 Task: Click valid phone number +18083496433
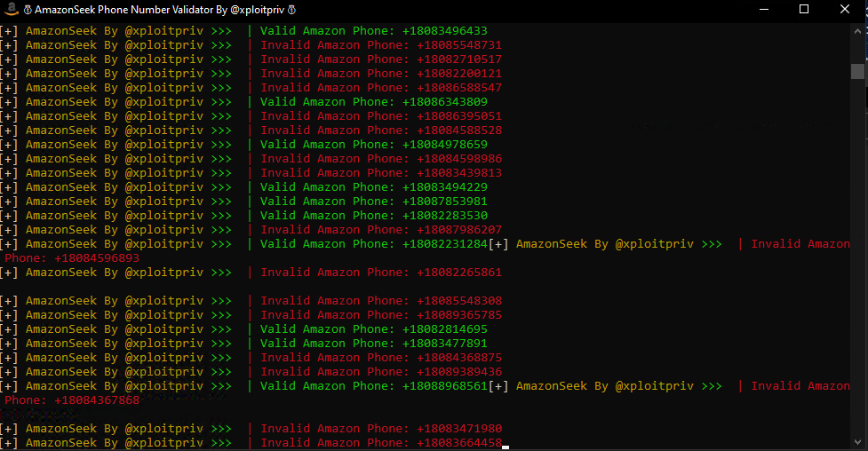coord(444,31)
